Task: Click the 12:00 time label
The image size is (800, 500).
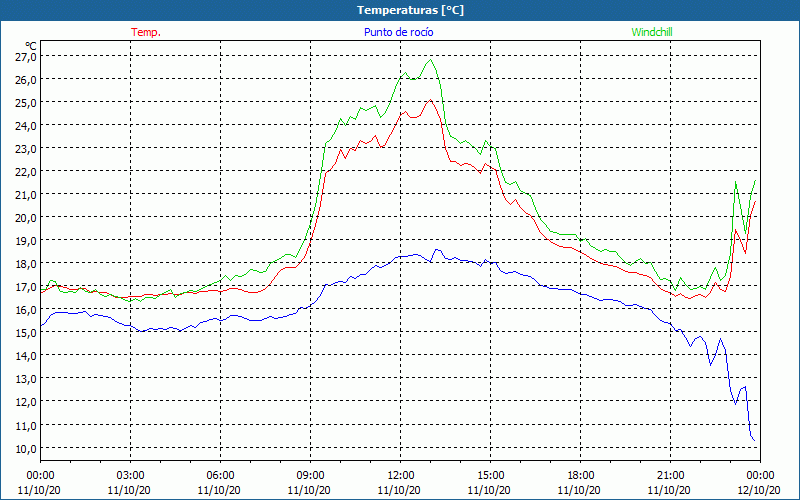Action: pos(401,476)
